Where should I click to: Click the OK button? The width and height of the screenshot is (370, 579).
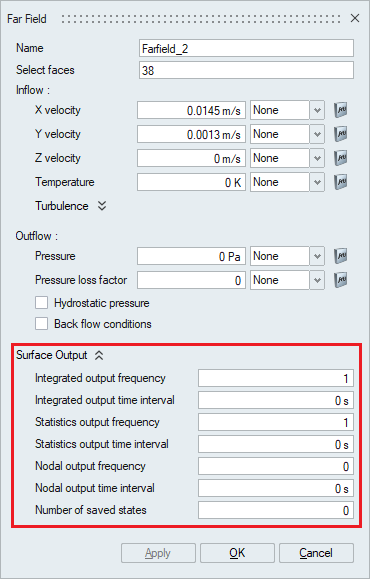click(237, 553)
